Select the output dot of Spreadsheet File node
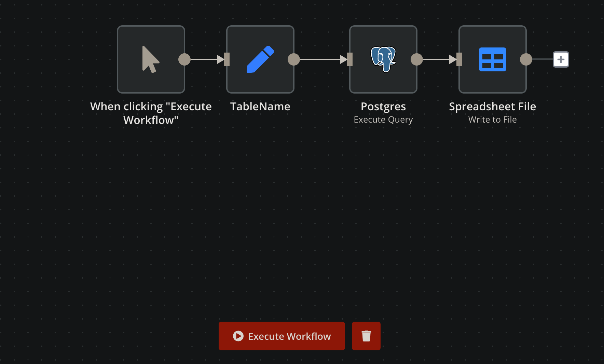Image resolution: width=604 pixels, height=364 pixels. point(526,59)
